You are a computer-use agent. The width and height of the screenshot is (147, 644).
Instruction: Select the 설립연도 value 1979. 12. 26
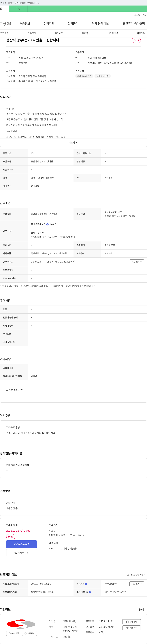pos(106,621)
